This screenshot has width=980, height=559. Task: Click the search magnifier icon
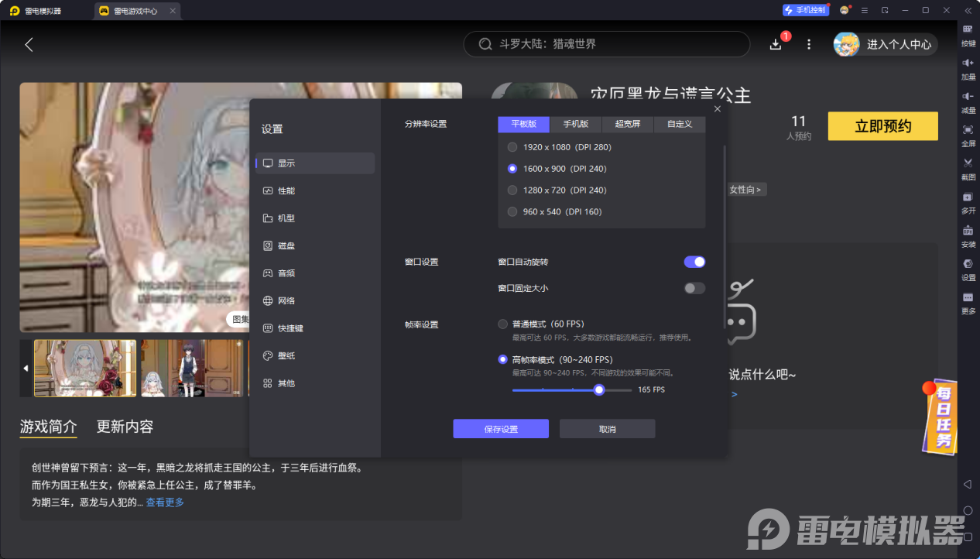click(485, 44)
